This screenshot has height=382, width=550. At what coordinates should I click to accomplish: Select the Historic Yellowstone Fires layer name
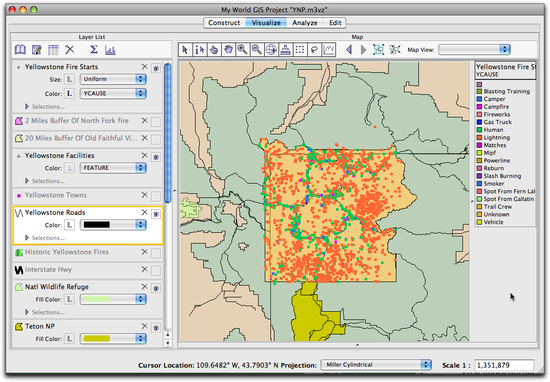(x=67, y=252)
